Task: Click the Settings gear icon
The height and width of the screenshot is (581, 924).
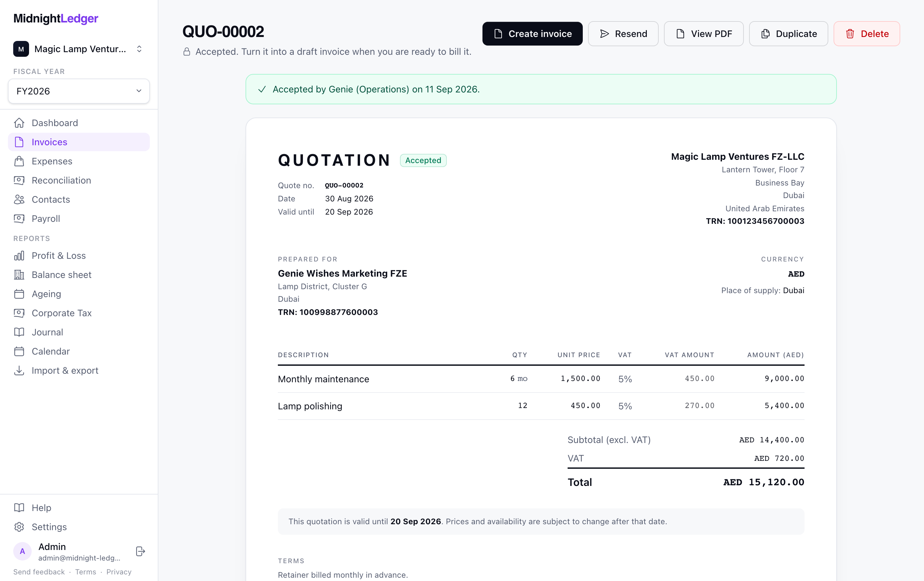Action: point(19,527)
